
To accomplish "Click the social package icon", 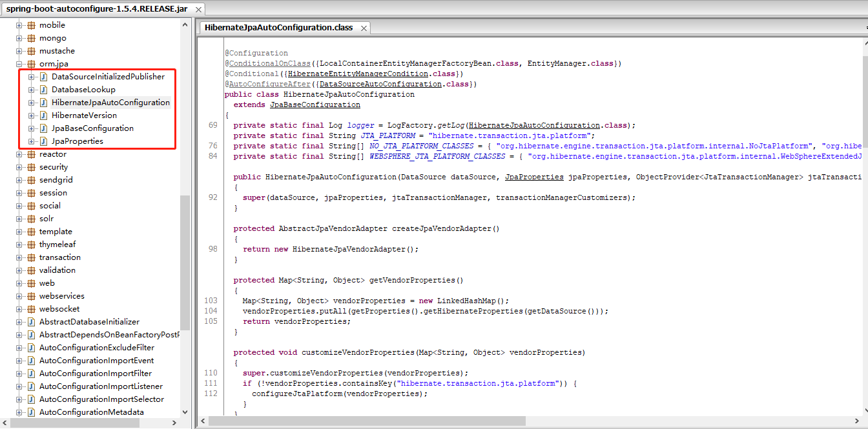I will (31, 206).
